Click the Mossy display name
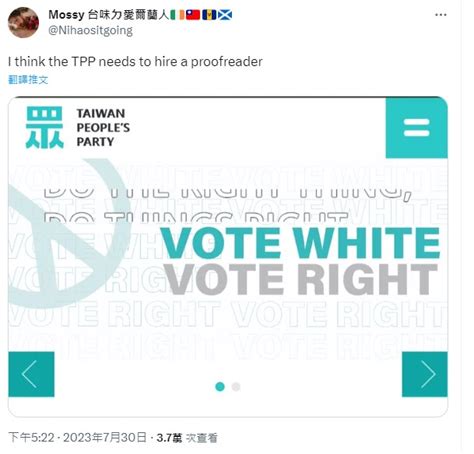 point(66,15)
